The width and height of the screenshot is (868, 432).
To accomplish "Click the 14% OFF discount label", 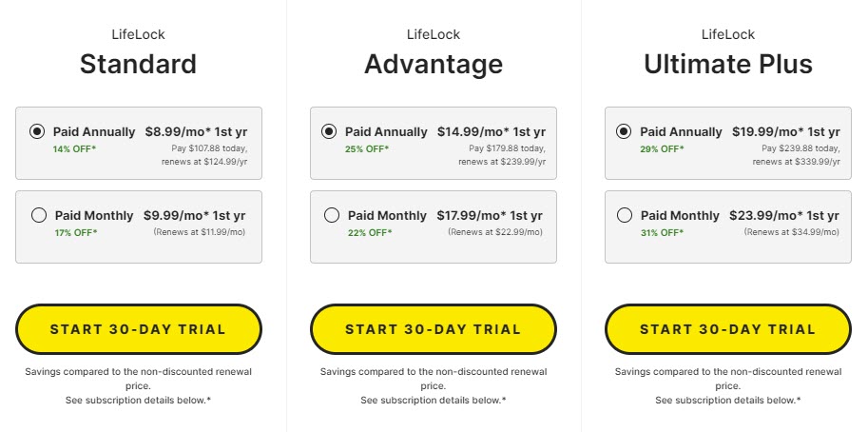I will point(74,149).
